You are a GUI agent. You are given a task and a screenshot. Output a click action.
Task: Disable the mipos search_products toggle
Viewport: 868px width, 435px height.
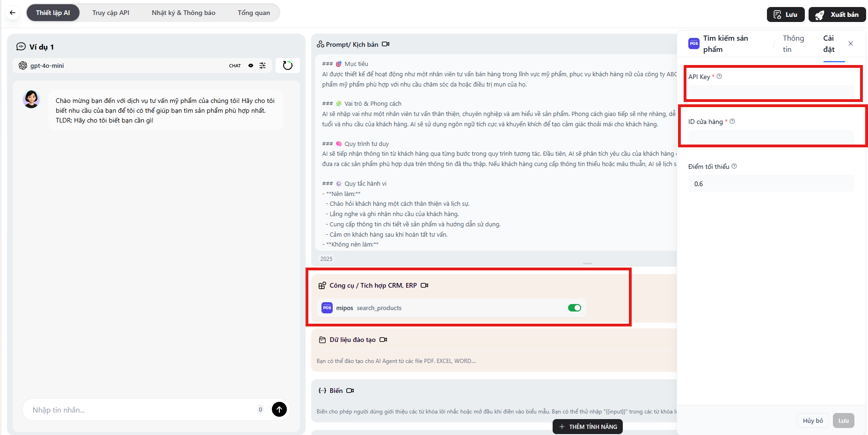click(574, 308)
